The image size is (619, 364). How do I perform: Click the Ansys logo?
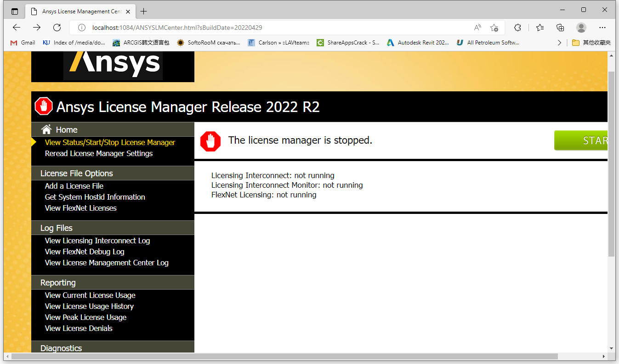(x=113, y=65)
